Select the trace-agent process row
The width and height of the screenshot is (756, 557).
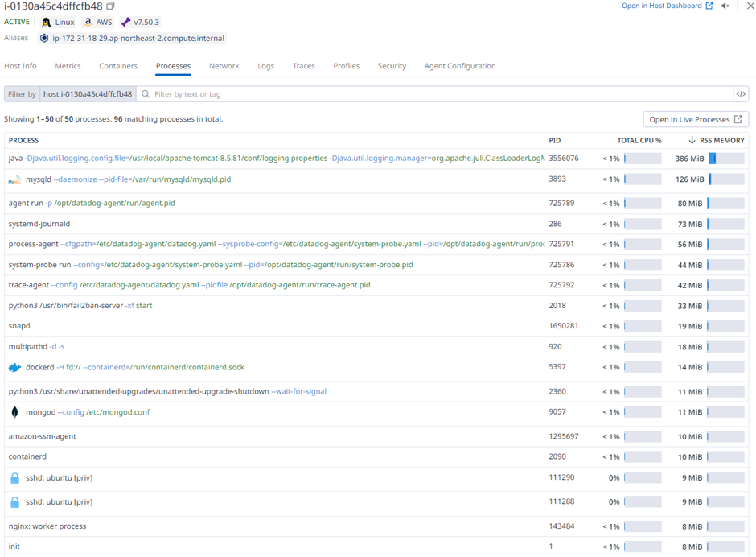point(376,285)
